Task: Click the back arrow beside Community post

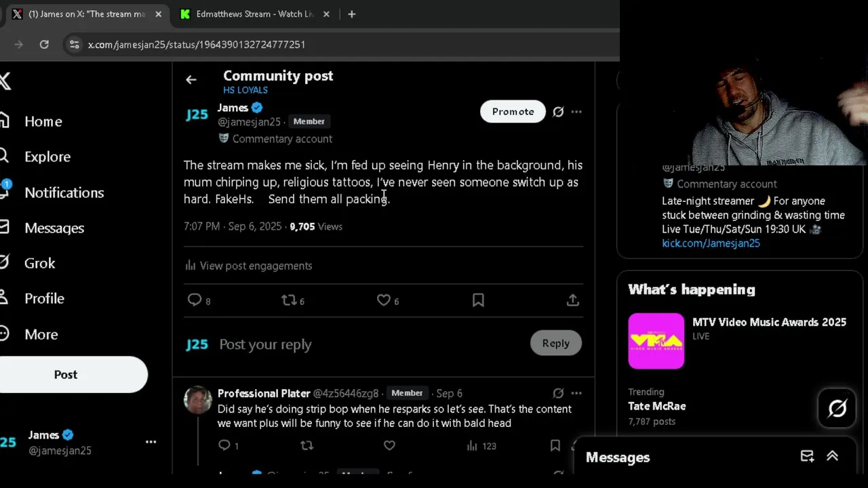Action: pos(191,80)
